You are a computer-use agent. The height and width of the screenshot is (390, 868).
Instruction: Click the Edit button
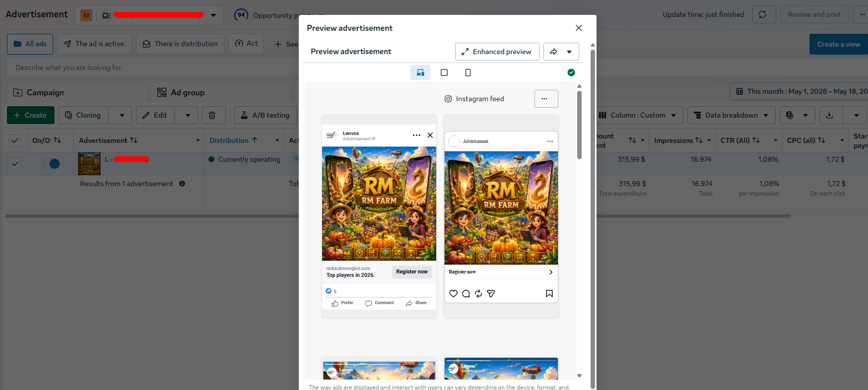[x=155, y=115]
